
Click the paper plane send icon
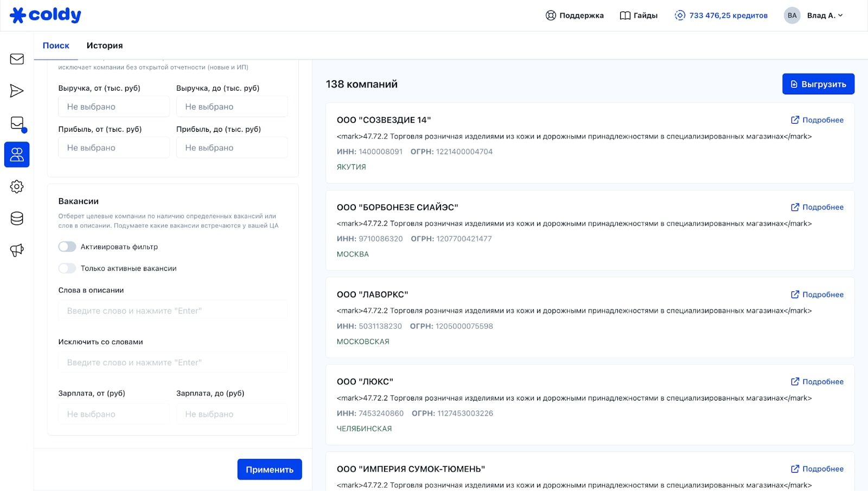17,91
